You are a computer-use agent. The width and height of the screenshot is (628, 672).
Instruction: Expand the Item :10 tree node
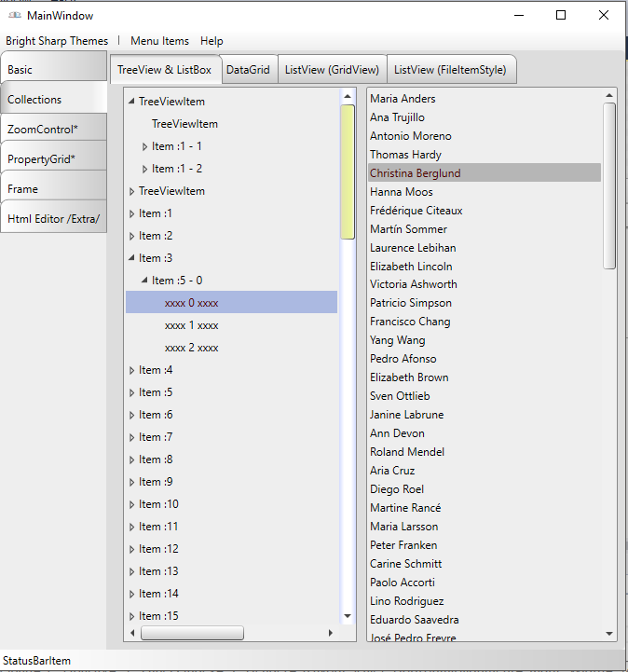point(131,504)
